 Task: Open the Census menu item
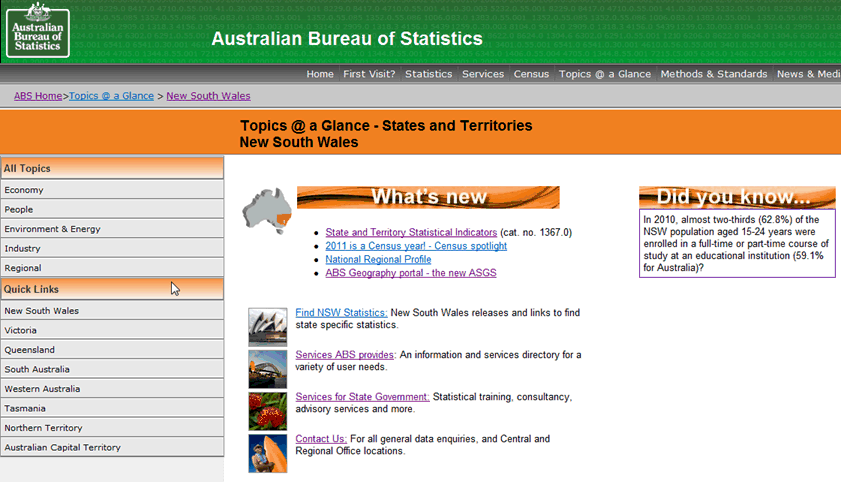point(531,74)
